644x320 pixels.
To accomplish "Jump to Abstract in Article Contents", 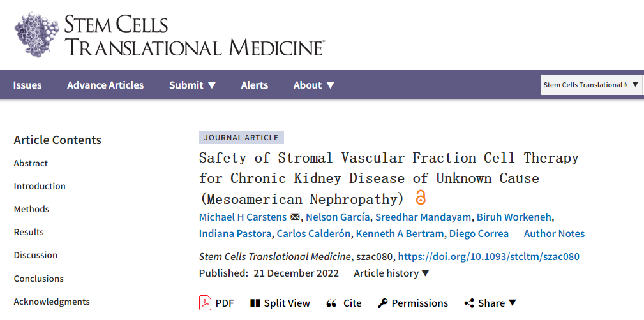I will pyautogui.click(x=32, y=163).
